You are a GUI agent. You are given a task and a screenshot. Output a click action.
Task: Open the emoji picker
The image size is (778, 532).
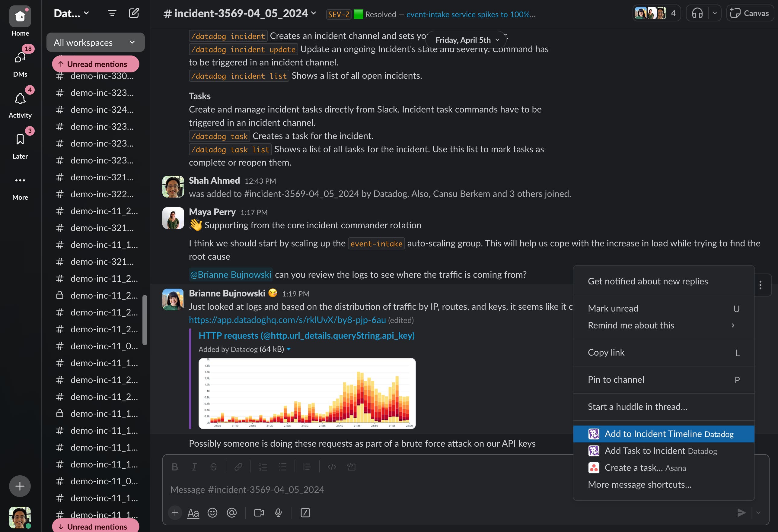pyautogui.click(x=213, y=513)
